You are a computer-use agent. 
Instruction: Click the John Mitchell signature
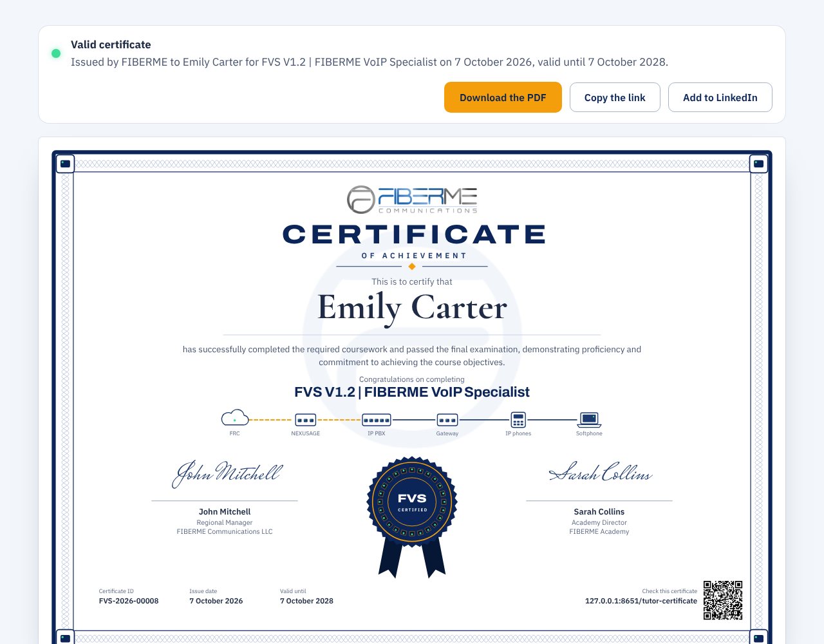[227, 473]
